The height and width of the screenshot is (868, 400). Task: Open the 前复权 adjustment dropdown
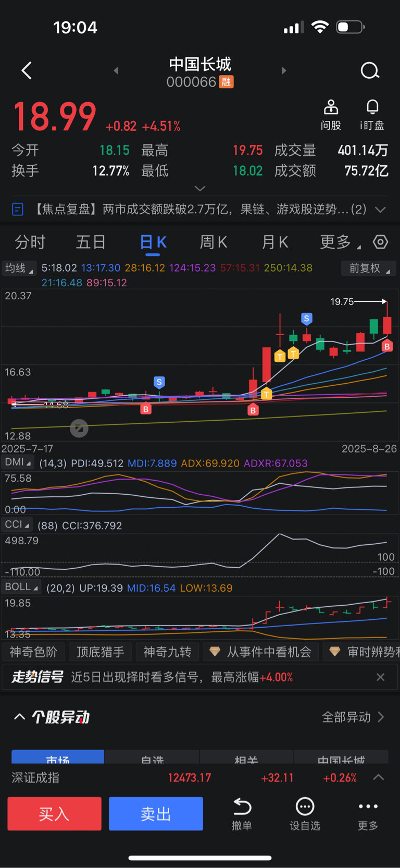tap(369, 268)
